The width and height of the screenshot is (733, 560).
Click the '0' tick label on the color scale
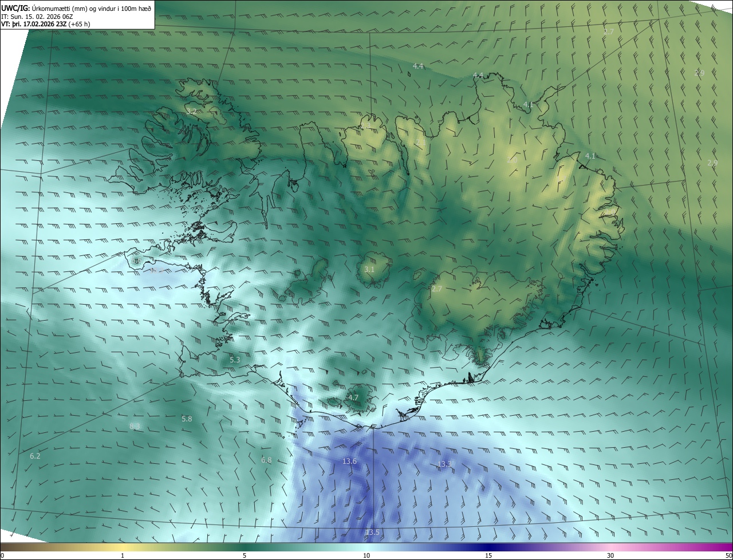pyautogui.click(x=2, y=555)
